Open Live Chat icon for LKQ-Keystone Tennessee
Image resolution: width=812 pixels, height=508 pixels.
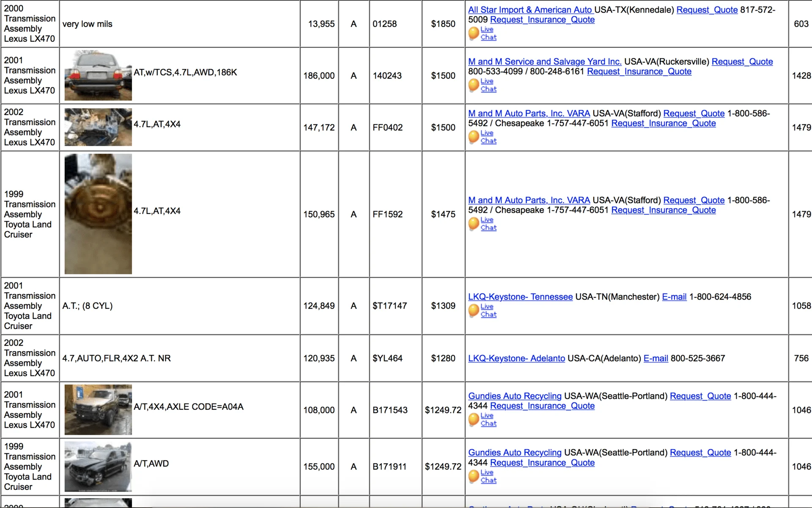[483, 310]
